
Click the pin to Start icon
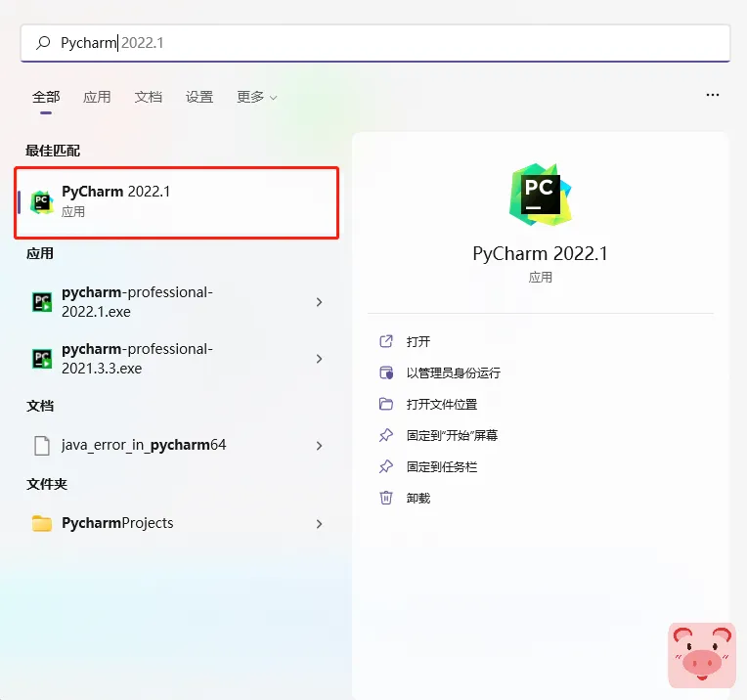pos(386,435)
